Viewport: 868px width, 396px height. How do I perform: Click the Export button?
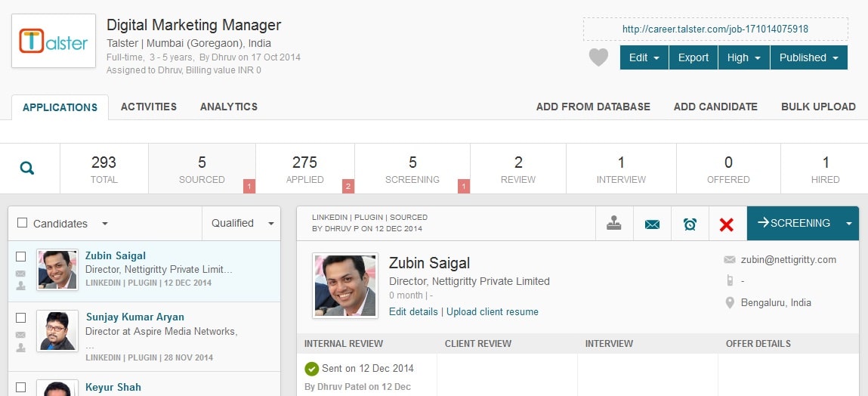pyautogui.click(x=693, y=57)
